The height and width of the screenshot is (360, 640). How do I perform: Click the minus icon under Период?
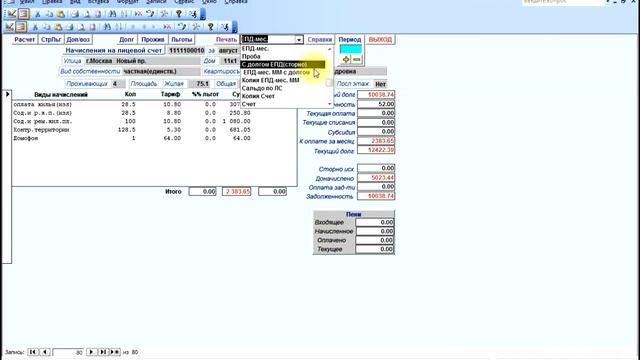[x=356, y=60]
